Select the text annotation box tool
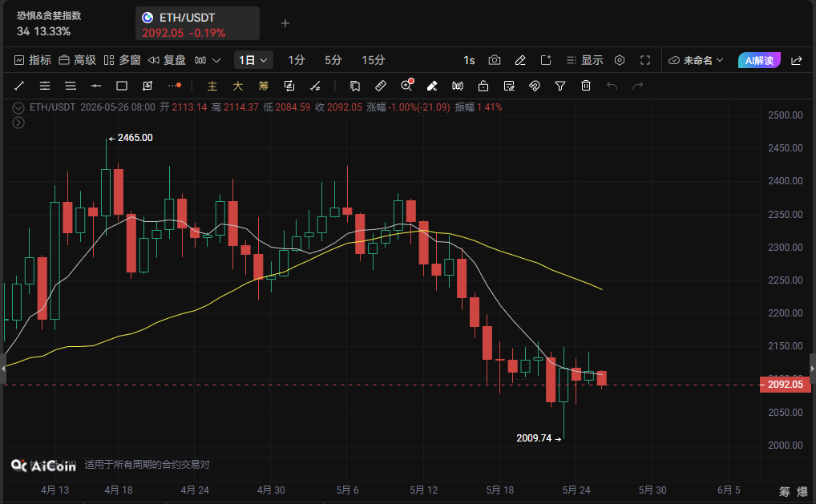The image size is (816, 504). click(x=147, y=86)
